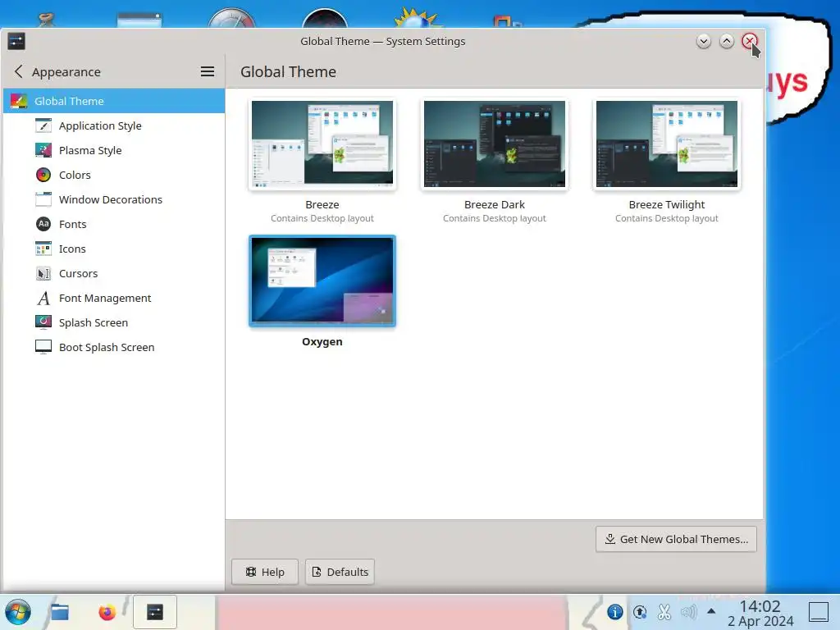840x630 pixels.
Task: Click the Get New Global Themes button
Action: [x=676, y=539]
